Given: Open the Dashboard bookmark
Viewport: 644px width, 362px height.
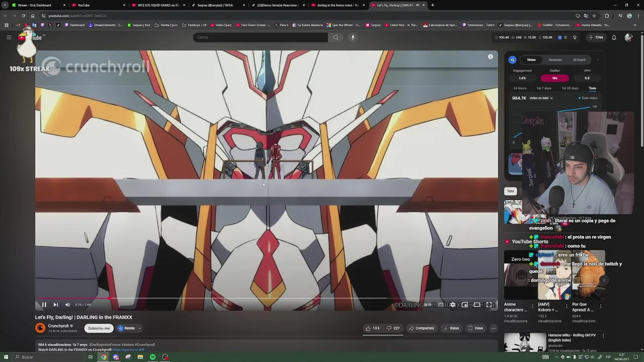Looking at the screenshot, I should click(74, 25).
